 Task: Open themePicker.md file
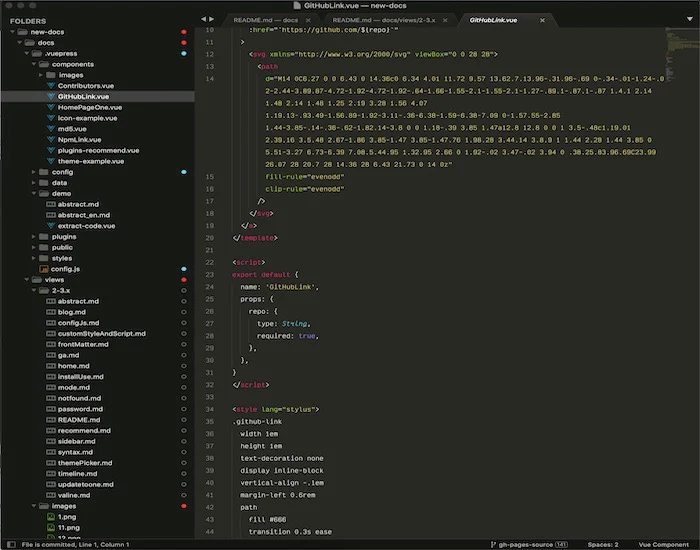pyautogui.click(x=85, y=462)
